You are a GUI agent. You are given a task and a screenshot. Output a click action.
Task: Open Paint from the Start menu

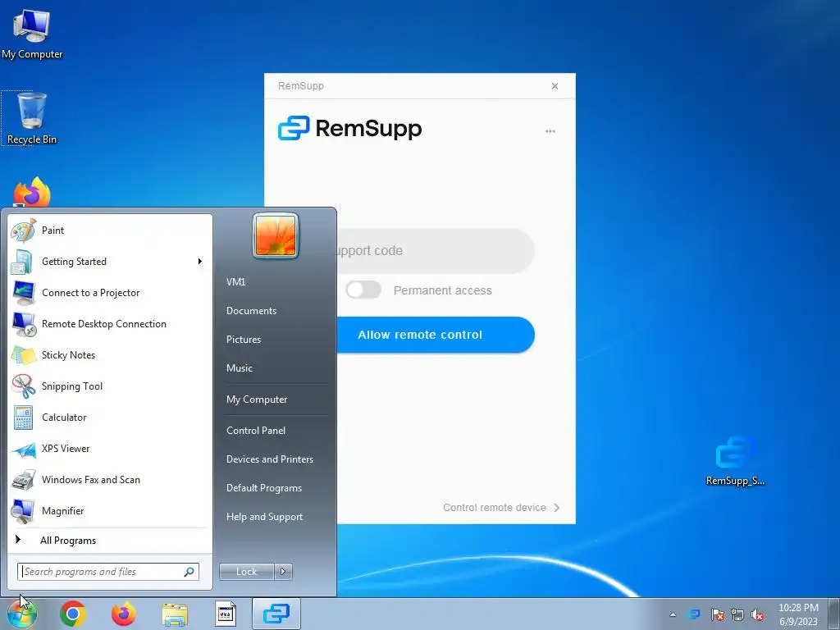coord(110,231)
